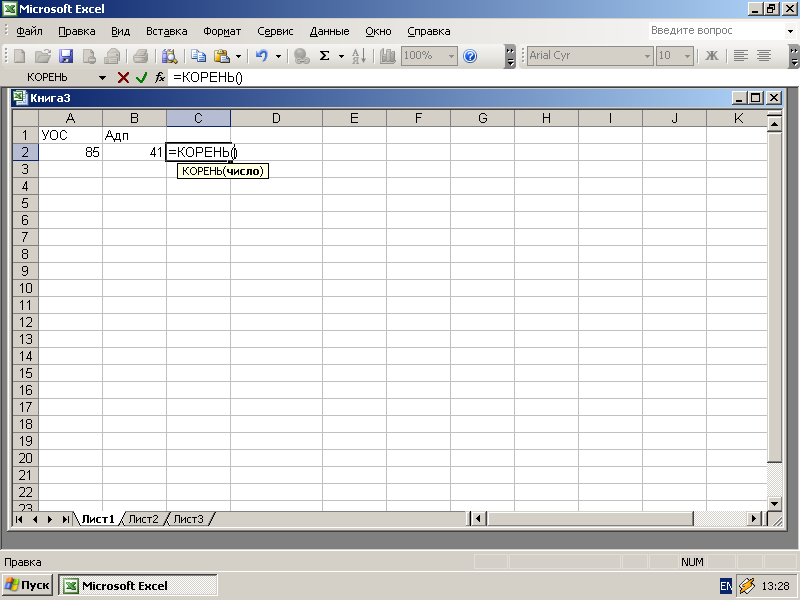Select cell B2 containing 41
This screenshot has height=600, width=800.
(134, 152)
